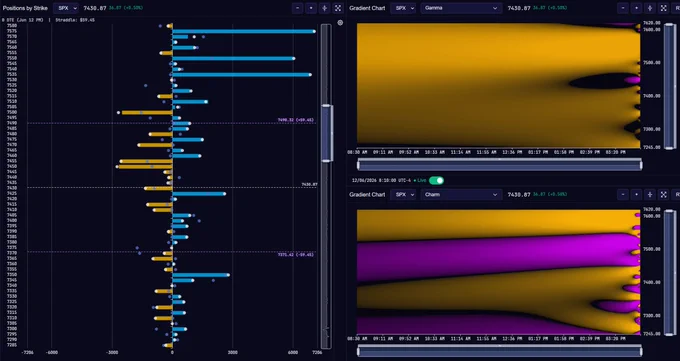Click the time range scrollbar under Gamma chart
This screenshot has width=680, height=361.
click(x=499, y=164)
